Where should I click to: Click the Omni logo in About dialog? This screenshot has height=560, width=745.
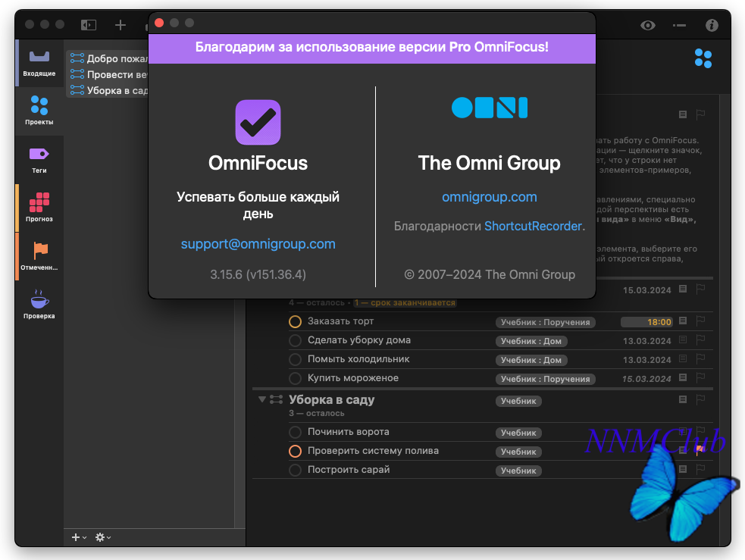click(x=490, y=108)
